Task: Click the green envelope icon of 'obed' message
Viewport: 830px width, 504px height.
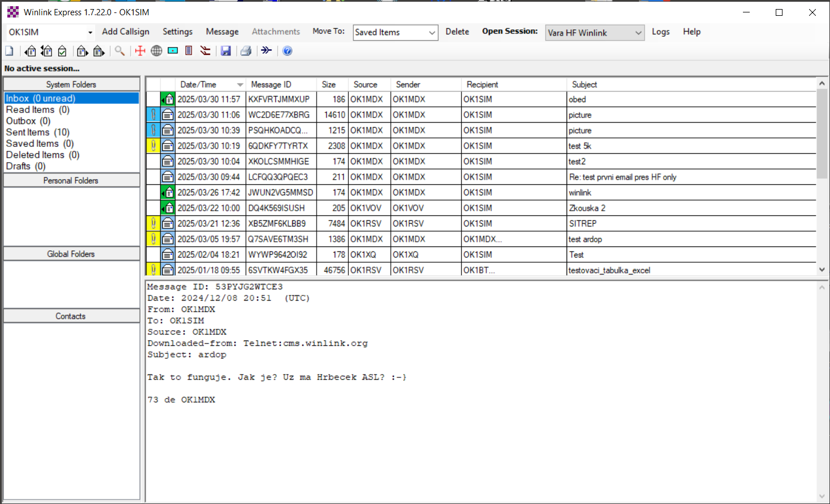Action: click(x=168, y=99)
